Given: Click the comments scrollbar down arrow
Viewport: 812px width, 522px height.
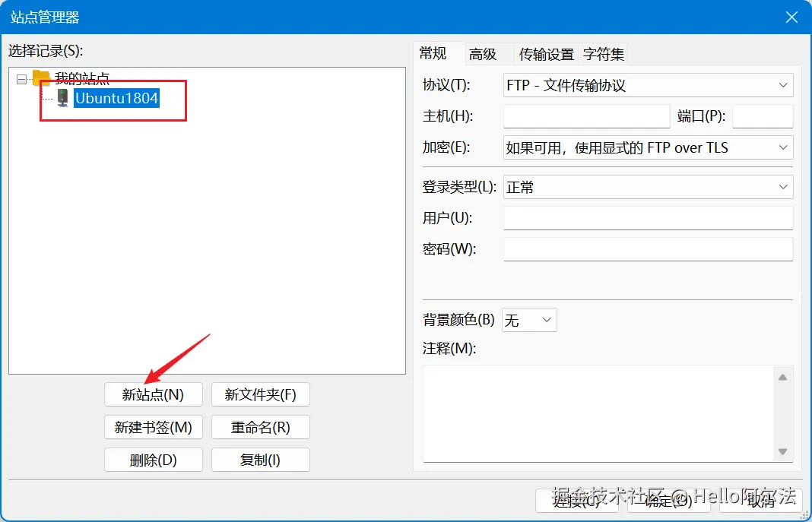Looking at the screenshot, I should 782,451.
